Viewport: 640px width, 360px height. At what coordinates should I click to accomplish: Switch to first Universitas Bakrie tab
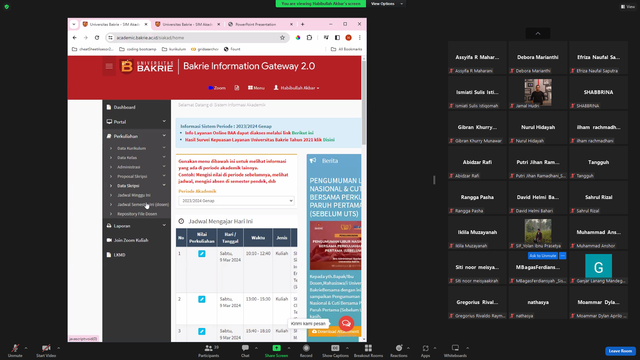click(115, 24)
